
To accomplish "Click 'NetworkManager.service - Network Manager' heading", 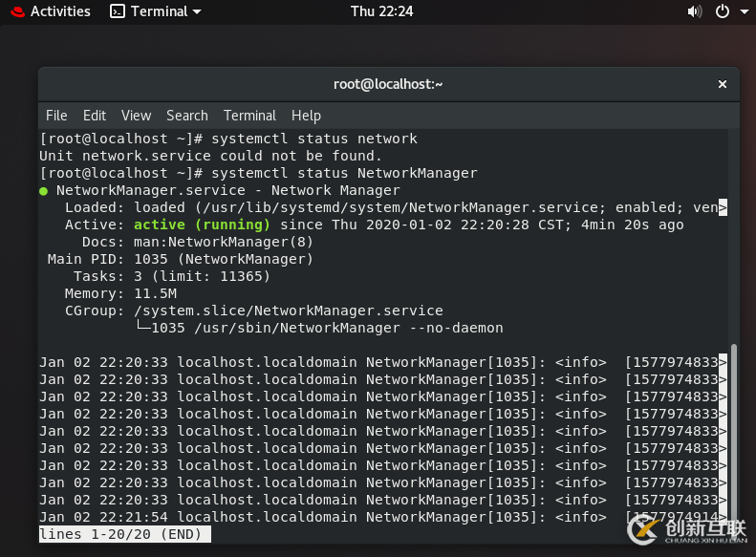I will click(x=228, y=190).
